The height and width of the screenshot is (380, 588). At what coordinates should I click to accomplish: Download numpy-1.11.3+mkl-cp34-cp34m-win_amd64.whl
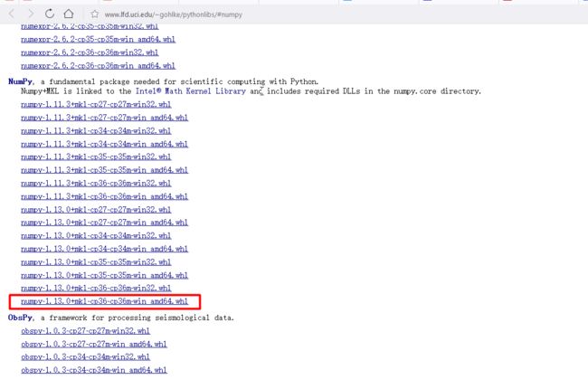click(105, 144)
